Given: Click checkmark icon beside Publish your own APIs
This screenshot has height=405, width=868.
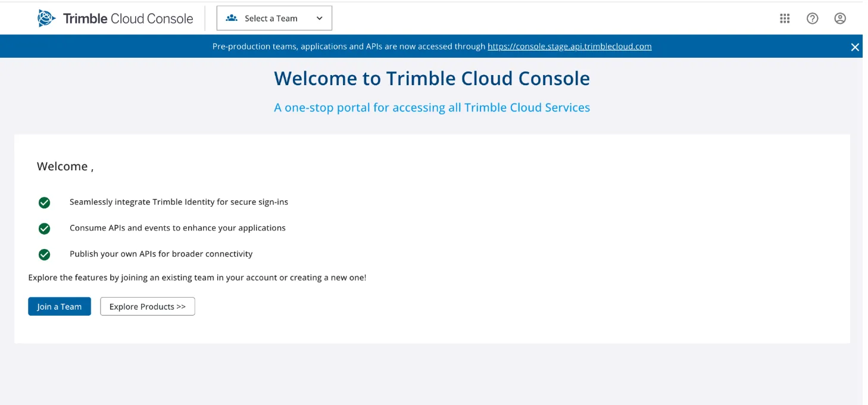Looking at the screenshot, I should coord(44,254).
